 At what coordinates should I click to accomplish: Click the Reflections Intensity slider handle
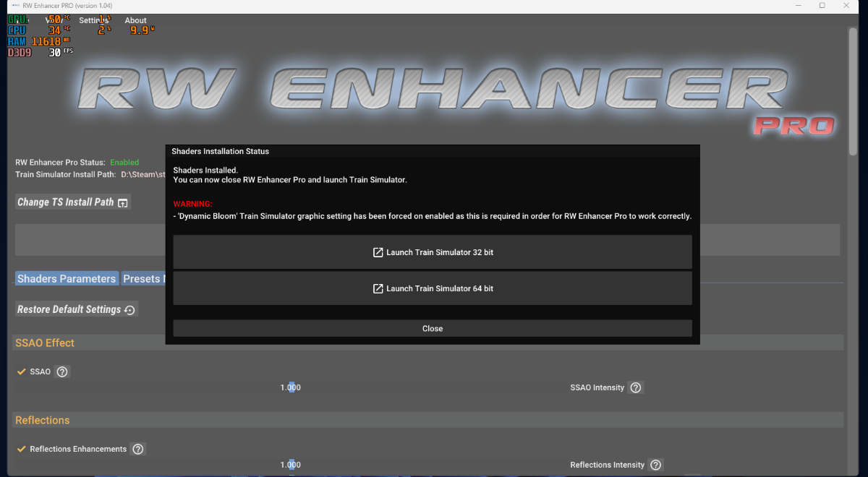click(292, 465)
